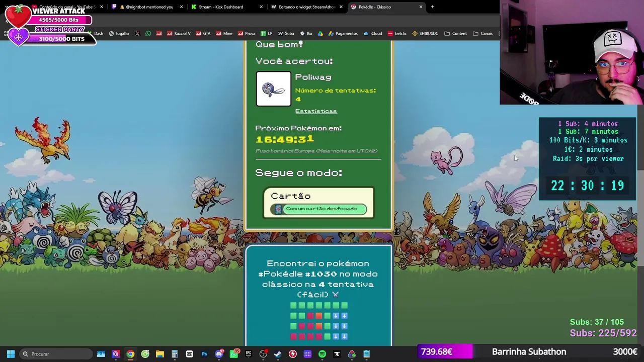Open OBS Studio from the taskbar
Image resolution: width=644 pixels, height=362 pixels.
(263, 354)
